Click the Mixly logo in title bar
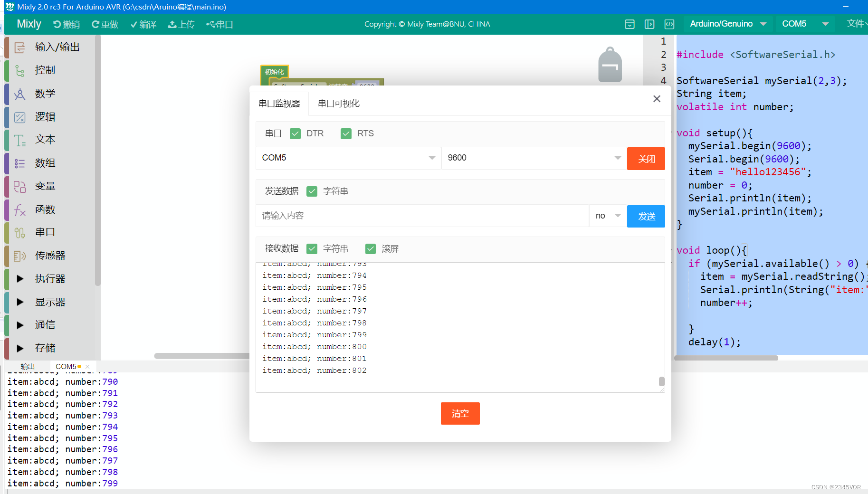 tap(10, 7)
